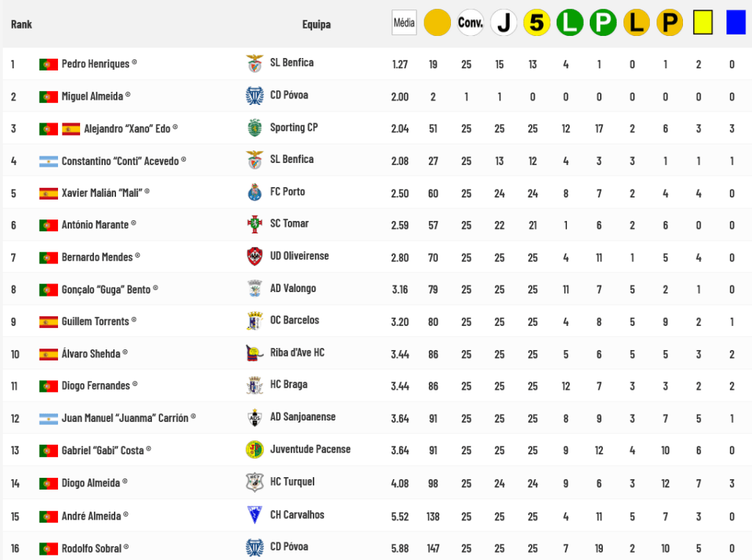
Task: Sort by the Equipa column header
Action: [x=316, y=24]
